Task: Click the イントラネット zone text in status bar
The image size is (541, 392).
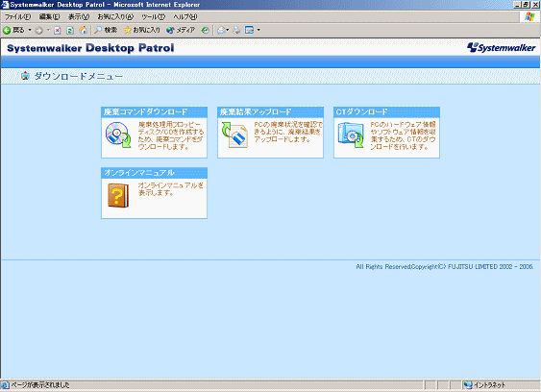Action: pos(489,385)
